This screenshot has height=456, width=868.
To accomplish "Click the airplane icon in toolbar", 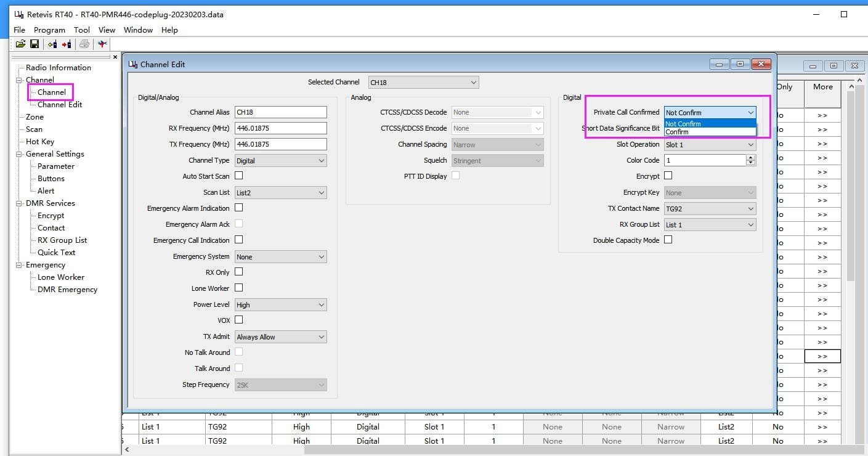I will (102, 44).
